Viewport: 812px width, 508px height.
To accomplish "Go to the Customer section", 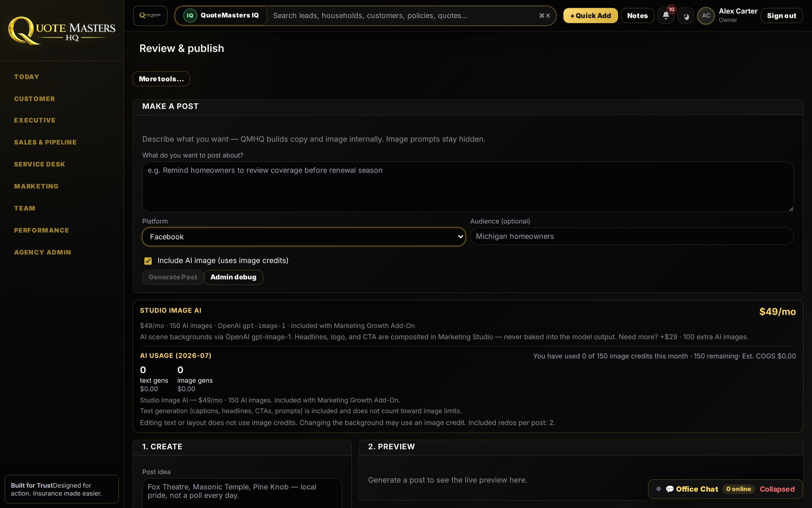I will tap(35, 99).
